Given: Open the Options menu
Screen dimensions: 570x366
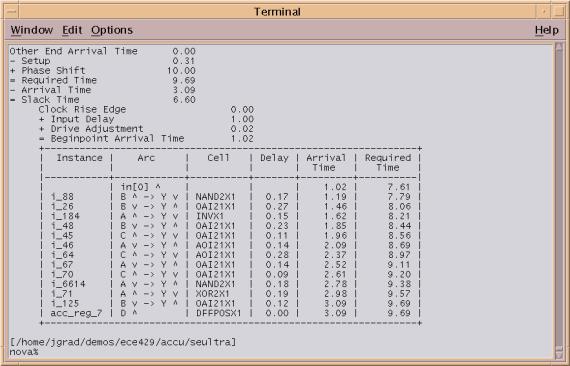Looking at the screenshot, I should (x=112, y=30).
